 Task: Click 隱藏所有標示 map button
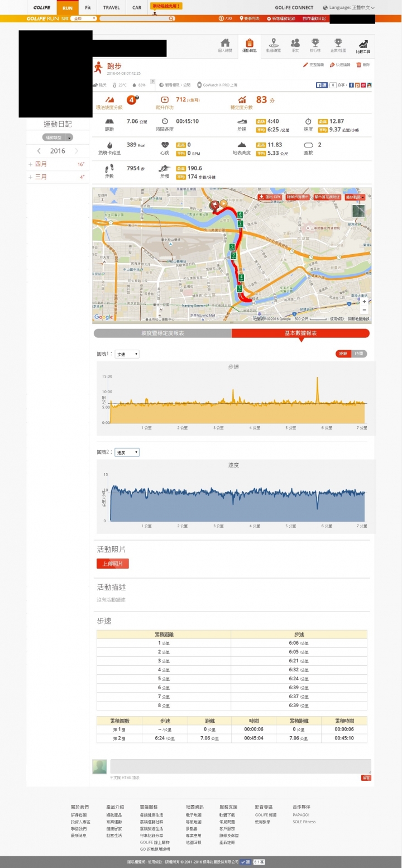point(298,197)
